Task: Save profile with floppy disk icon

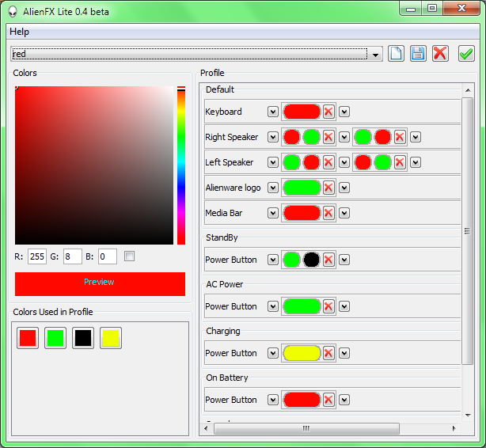Action: (x=418, y=54)
